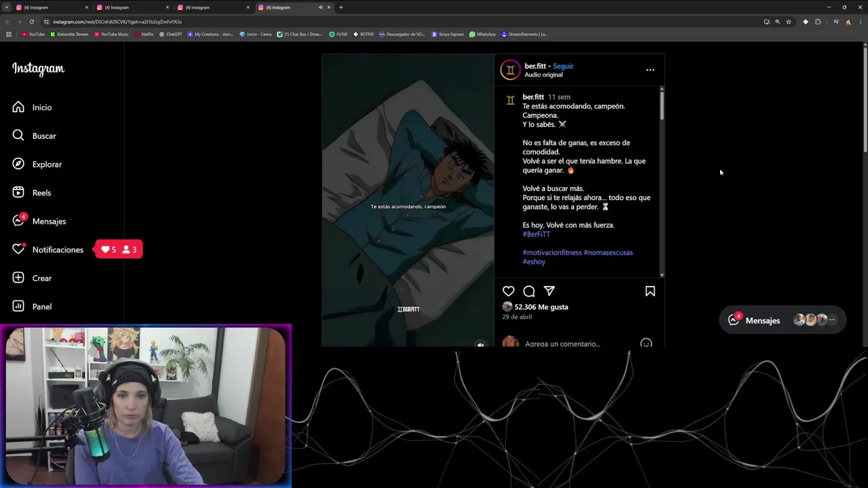Viewport: 868px width, 488px height.
Task: Go back to the previous page
Action: 7,22
